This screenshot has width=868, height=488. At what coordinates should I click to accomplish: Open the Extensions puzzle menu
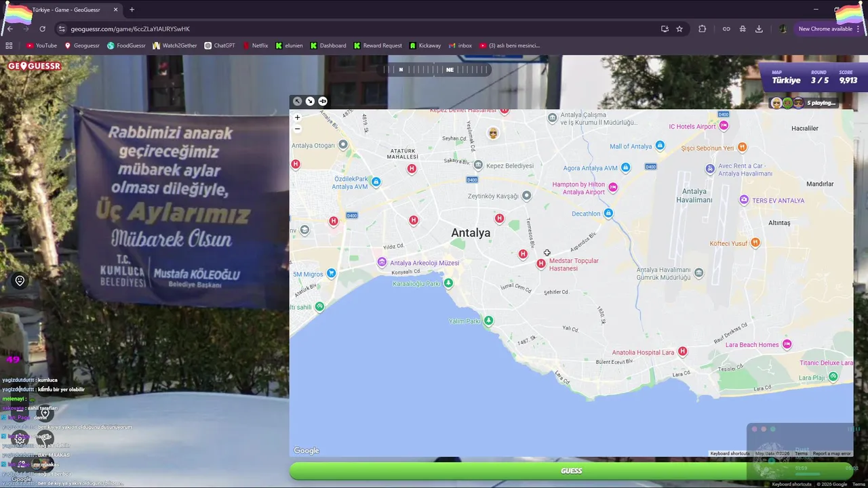point(702,28)
